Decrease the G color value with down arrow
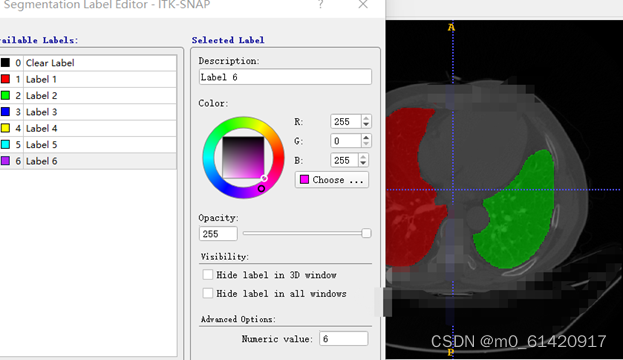The image size is (623, 360). click(x=366, y=144)
